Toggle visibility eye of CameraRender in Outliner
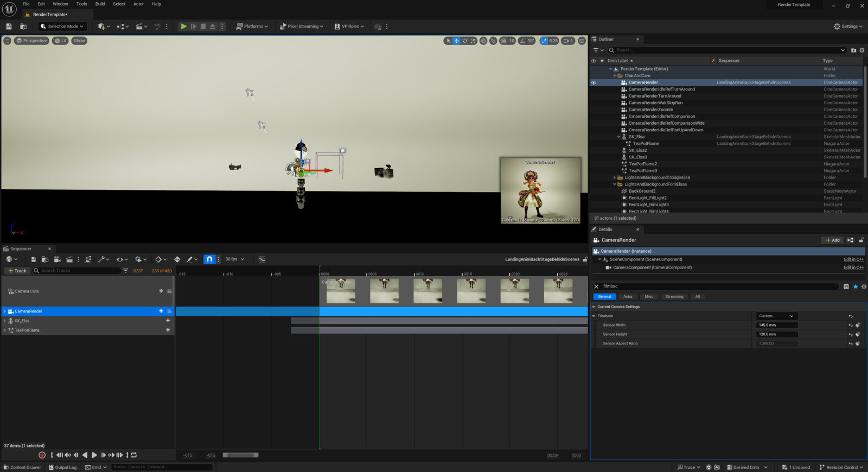Screen dimensions: 868x472 [593, 82]
